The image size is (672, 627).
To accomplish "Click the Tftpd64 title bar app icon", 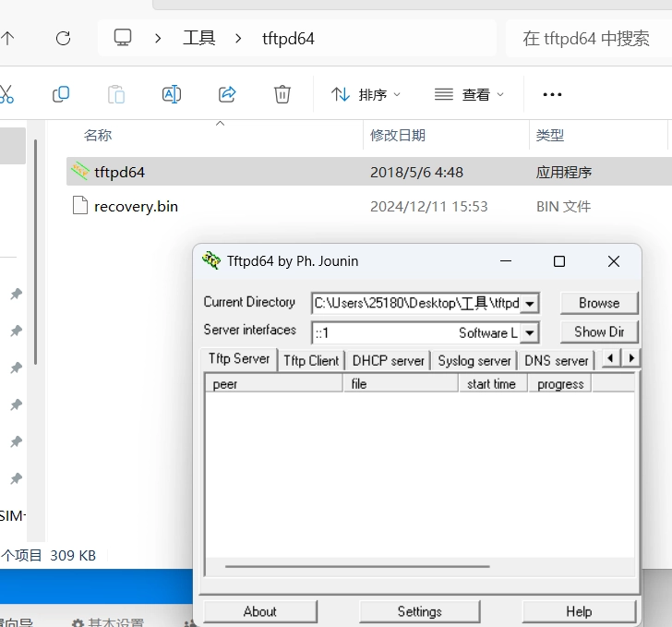I will point(211,260).
